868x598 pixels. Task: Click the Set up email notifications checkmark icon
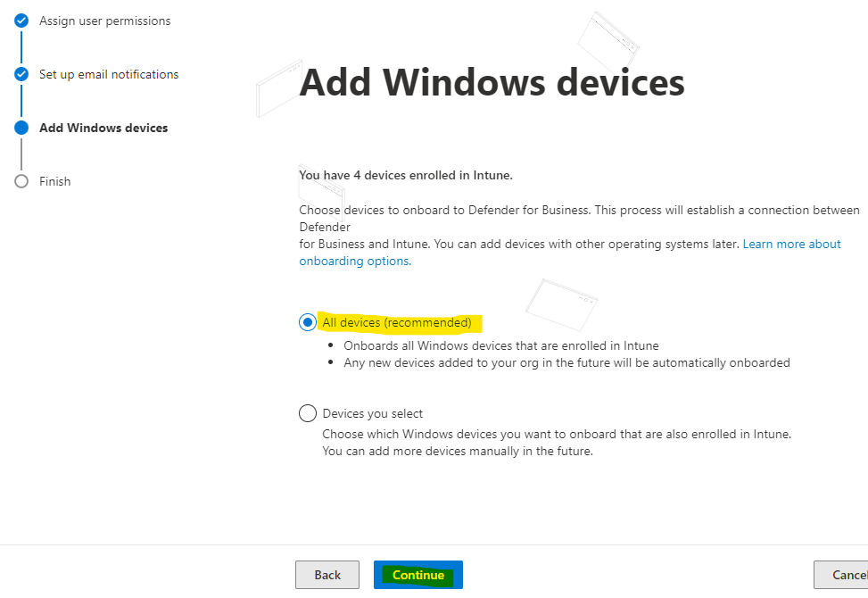click(x=21, y=74)
